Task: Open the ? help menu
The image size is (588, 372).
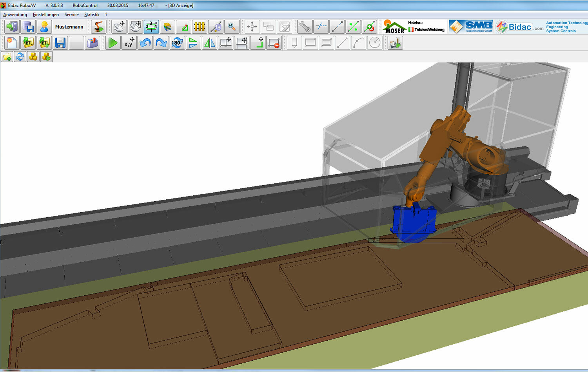Action: (x=106, y=14)
